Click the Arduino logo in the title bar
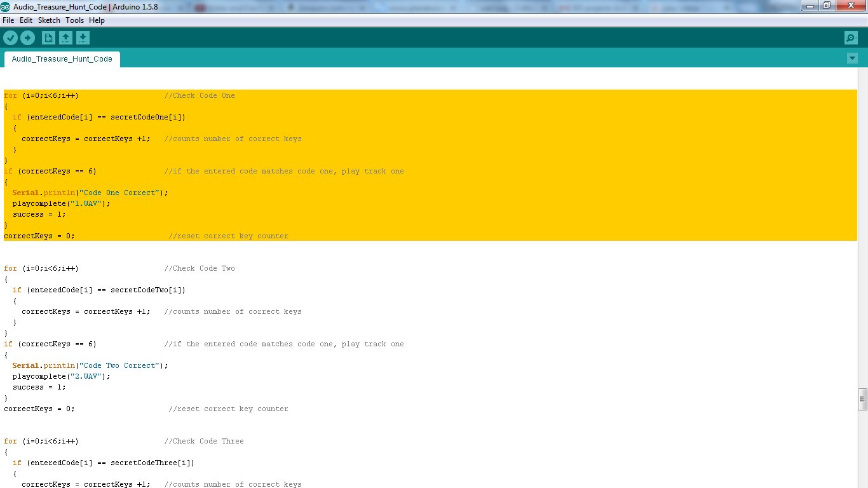The height and width of the screenshot is (488, 868). click(6, 6)
